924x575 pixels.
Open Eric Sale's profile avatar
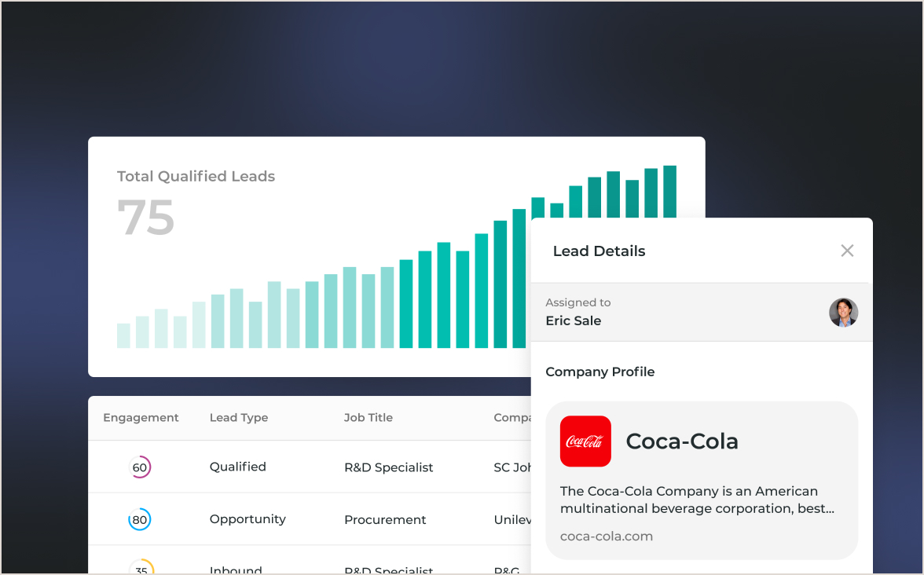843,313
